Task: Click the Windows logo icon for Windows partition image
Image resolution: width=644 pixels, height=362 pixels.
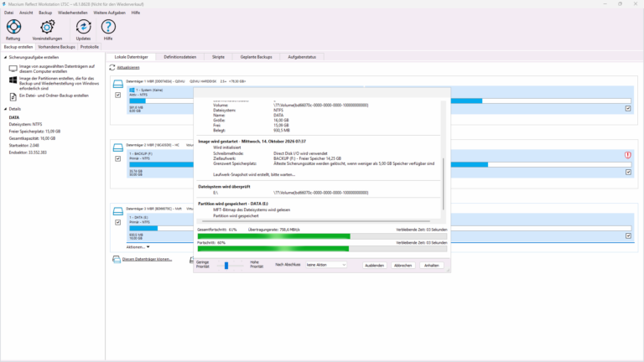Action: pyautogui.click(x=13, y=80)
